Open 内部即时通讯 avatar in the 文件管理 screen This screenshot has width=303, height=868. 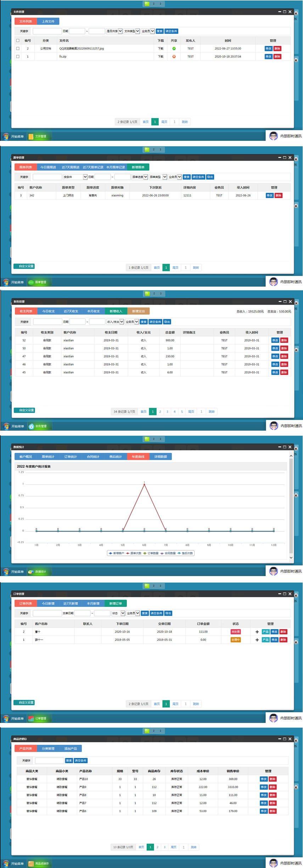[273, 136]
